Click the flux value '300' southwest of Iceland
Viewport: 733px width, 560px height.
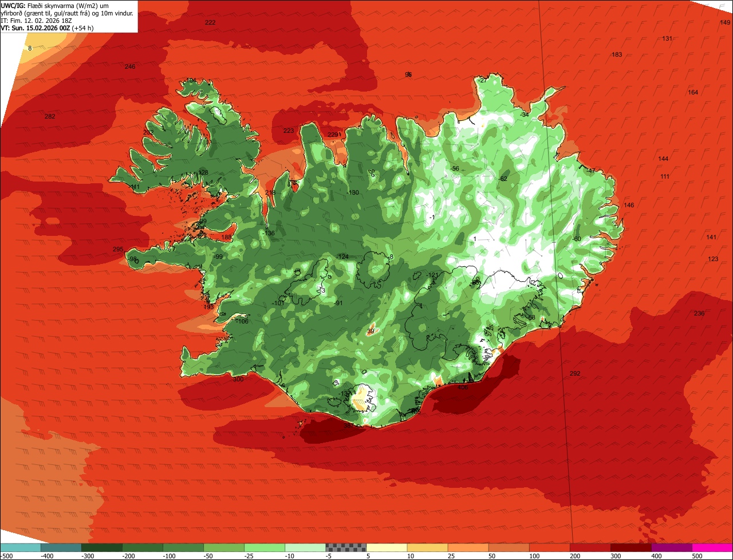[238, 380]
